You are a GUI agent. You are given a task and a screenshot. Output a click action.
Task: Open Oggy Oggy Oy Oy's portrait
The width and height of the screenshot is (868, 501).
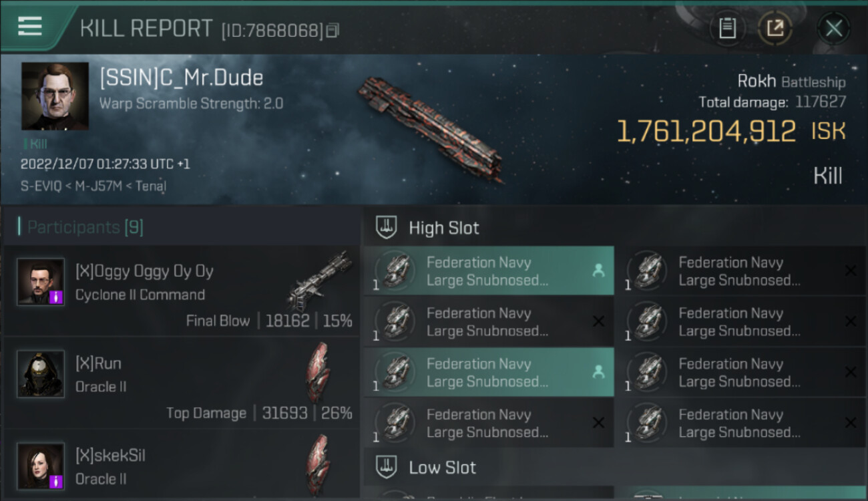point(41,282)
